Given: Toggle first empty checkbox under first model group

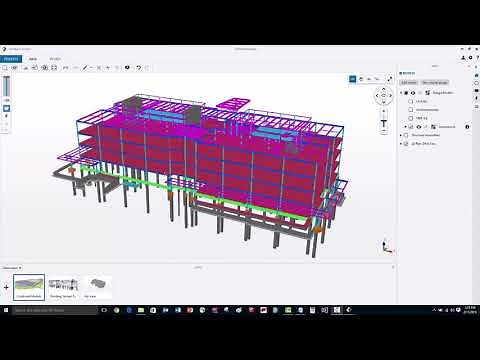Looking at the screenshot, I should click(x=411, y=101).
